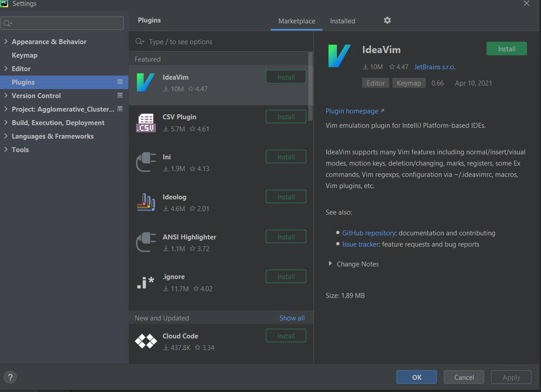This screenshot has width=541, height=392.
Task: Install the ANSI Highlighter plugin
Action: pyautogui.click(x=286, y=237)
